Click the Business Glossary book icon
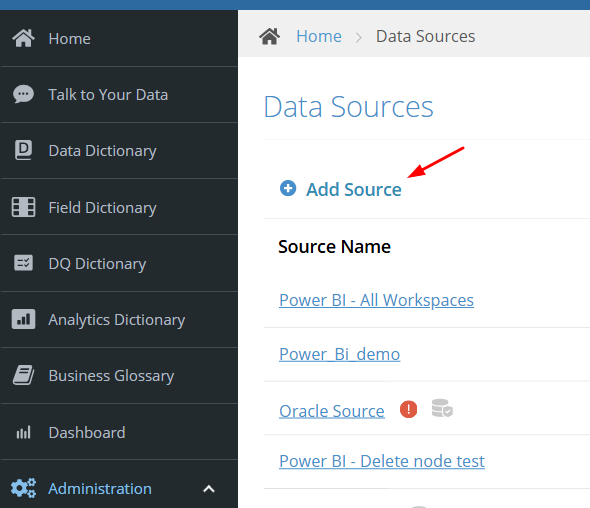The width and height of the screenshot is (590, 508). coord(23,375)
